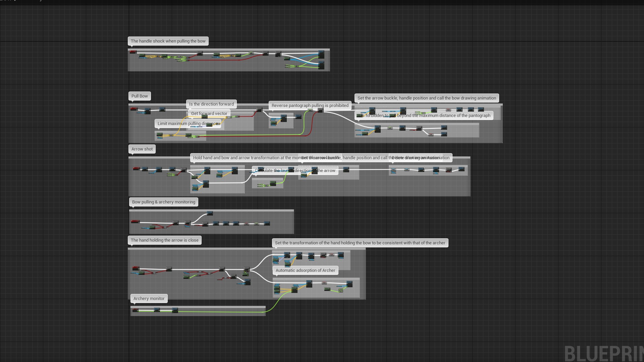This screenshot has width=644, height=362.
Task: Click red event node in handle shock group
Action: click(133, 52)
